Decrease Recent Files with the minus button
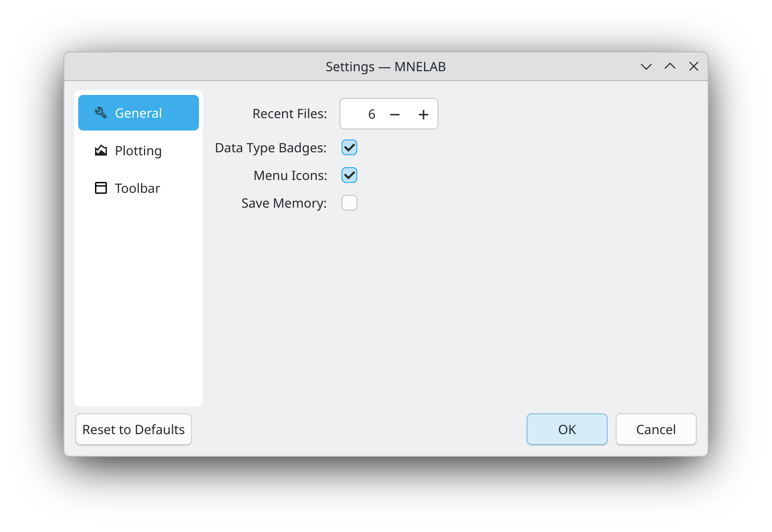 pos(395,114)
